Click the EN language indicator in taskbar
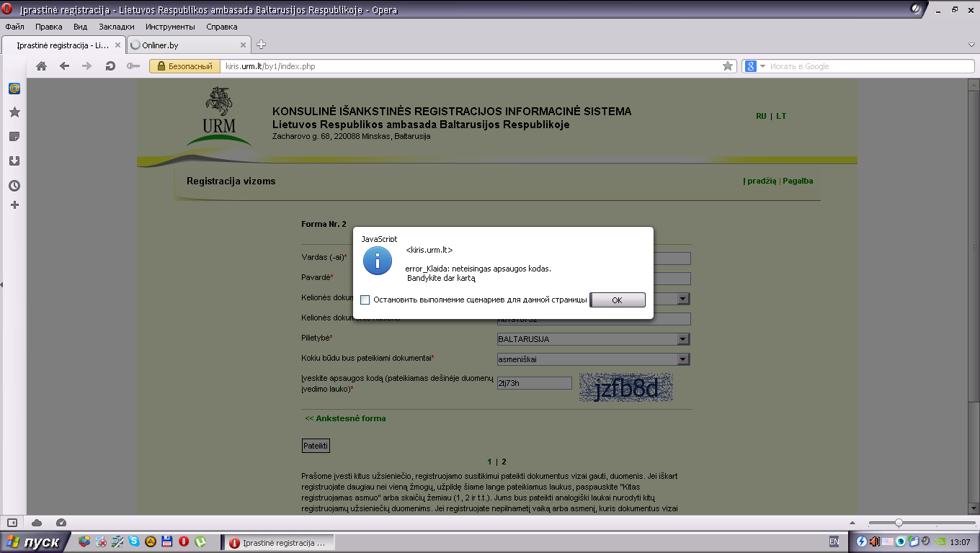The height and width of the screenshot is (553, 980). [x=834, y=541]
